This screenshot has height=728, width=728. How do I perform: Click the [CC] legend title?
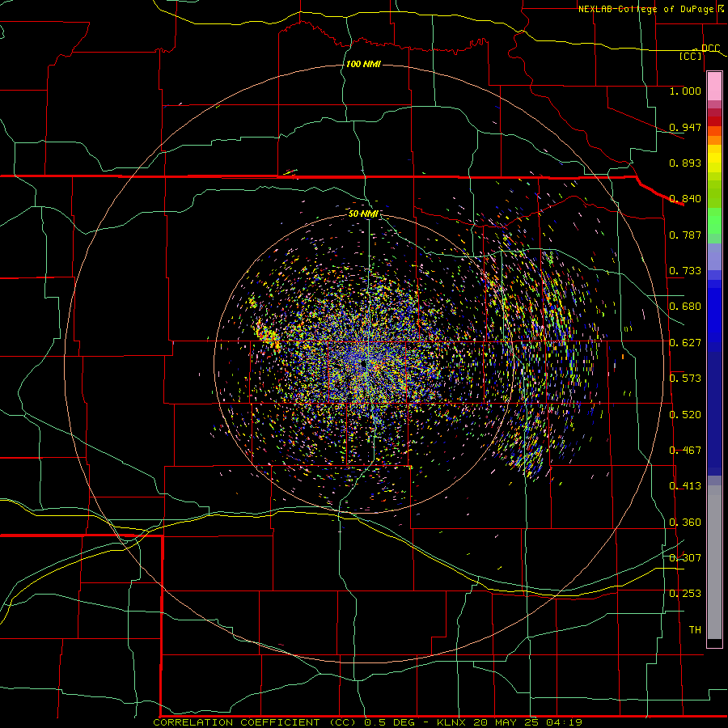tap(690, 56)
